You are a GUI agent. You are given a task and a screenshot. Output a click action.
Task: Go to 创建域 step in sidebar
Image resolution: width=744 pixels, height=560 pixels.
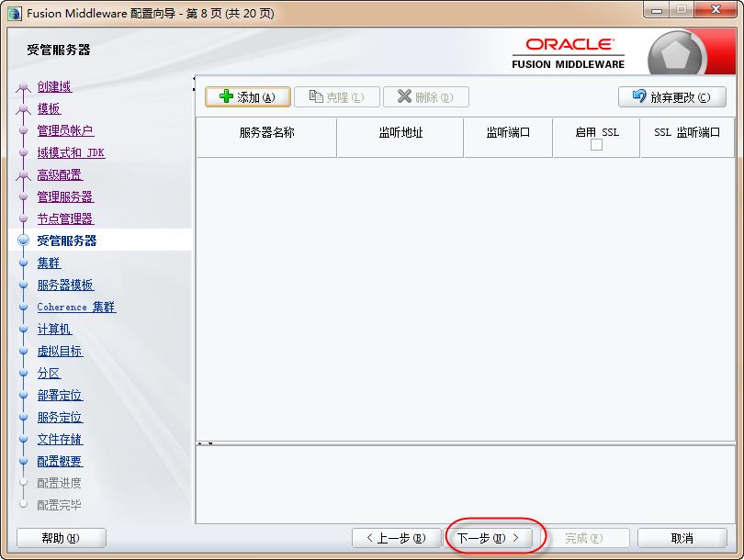coord(54,87)
